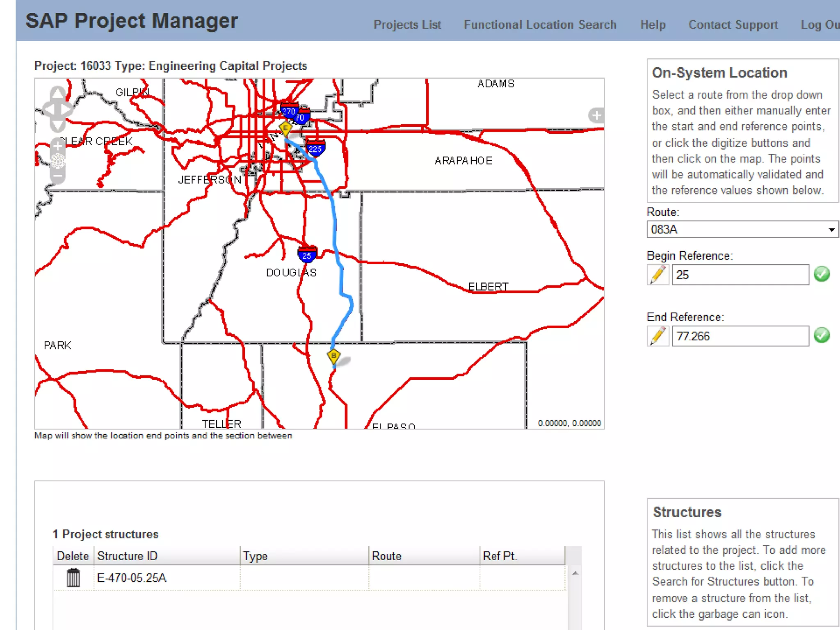The width and height of the screenshot is (840, 630).
Task: Open Functional Location Search page
Action: point(540,25)
